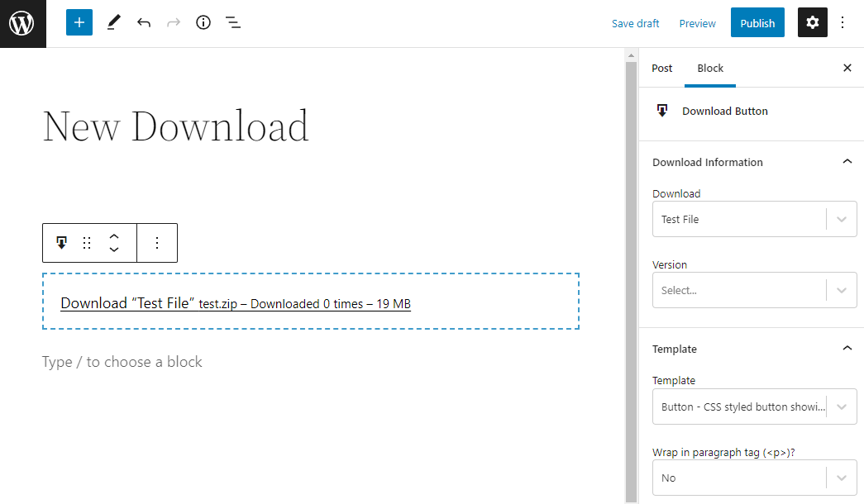The height and width of the screenshot is (504, 864).
Task: Open block options via the vertical three-dot icon
Action: pyautogui.click(x=157, y=242)
